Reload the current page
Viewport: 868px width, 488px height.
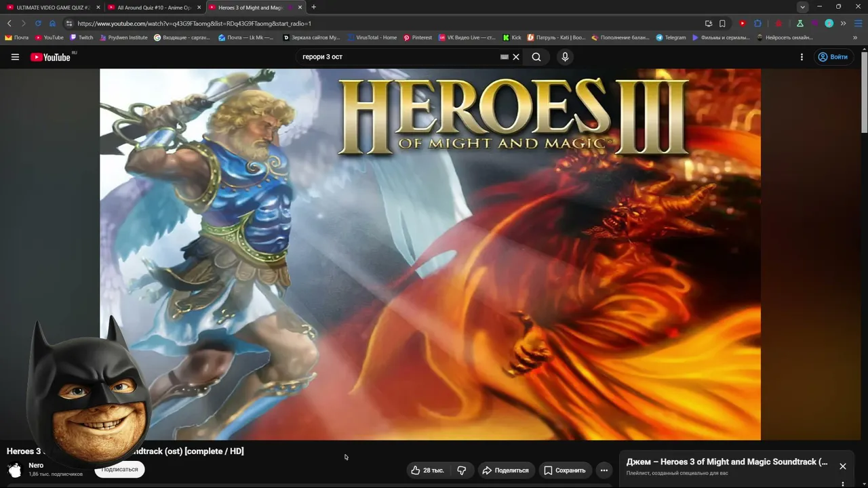pyautogui.click(x=38, y=23)
